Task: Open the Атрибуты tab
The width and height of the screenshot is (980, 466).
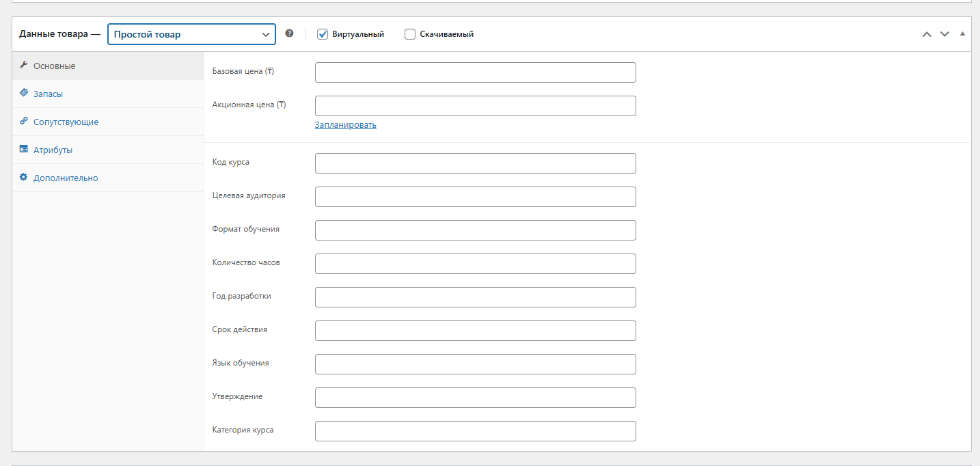Action: click(53, 150)
